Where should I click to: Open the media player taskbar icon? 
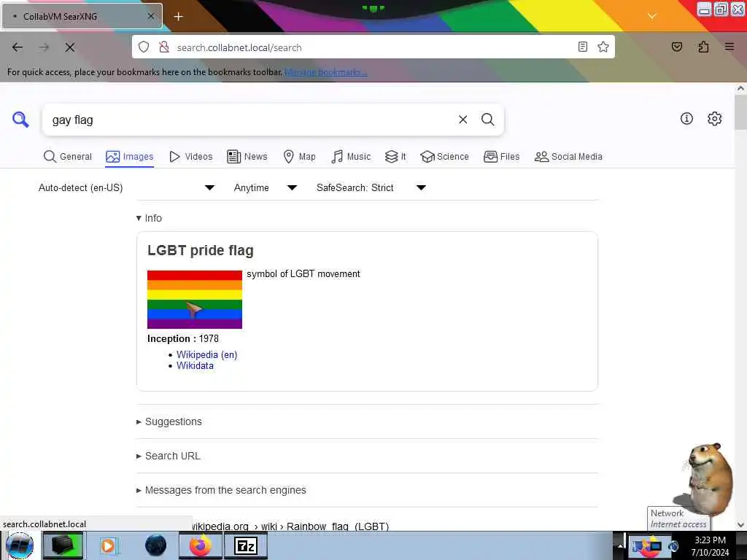[x=108, y=545]
